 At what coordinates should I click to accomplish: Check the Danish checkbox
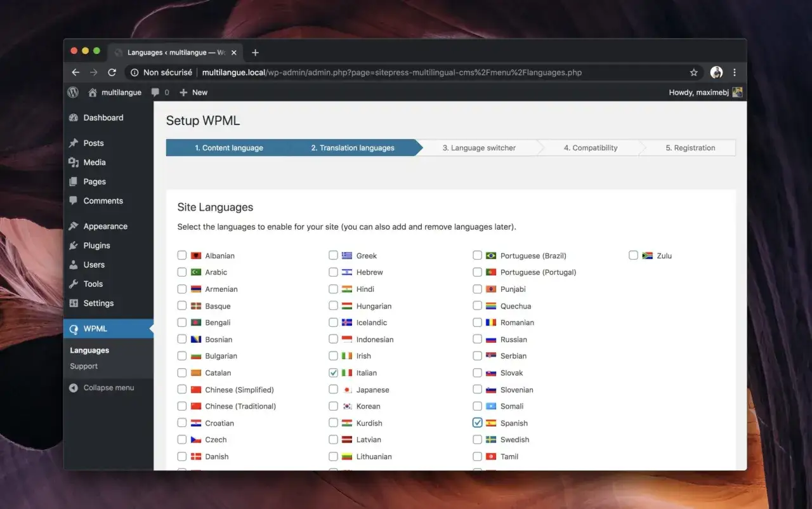[182, 456]
